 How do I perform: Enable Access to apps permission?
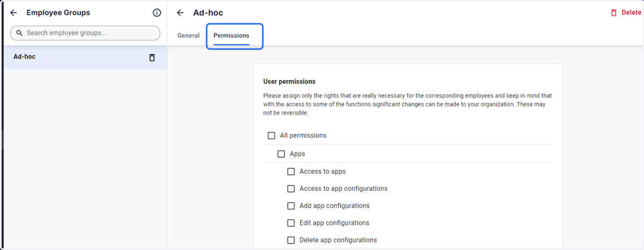291,172
